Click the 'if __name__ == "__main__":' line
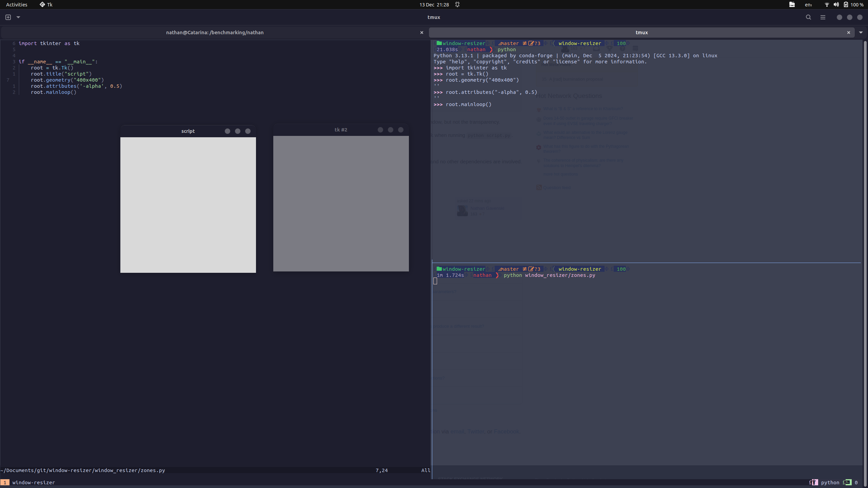This screenshot has height=488, width=868. pos(58,62)
